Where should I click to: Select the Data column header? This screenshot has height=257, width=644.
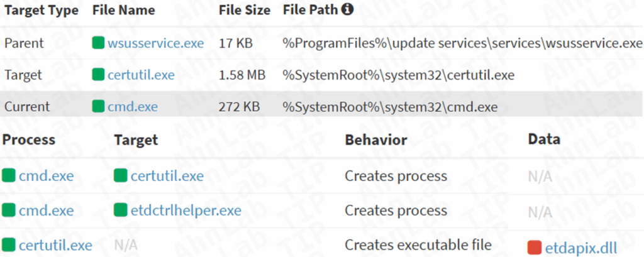[544, 139]
